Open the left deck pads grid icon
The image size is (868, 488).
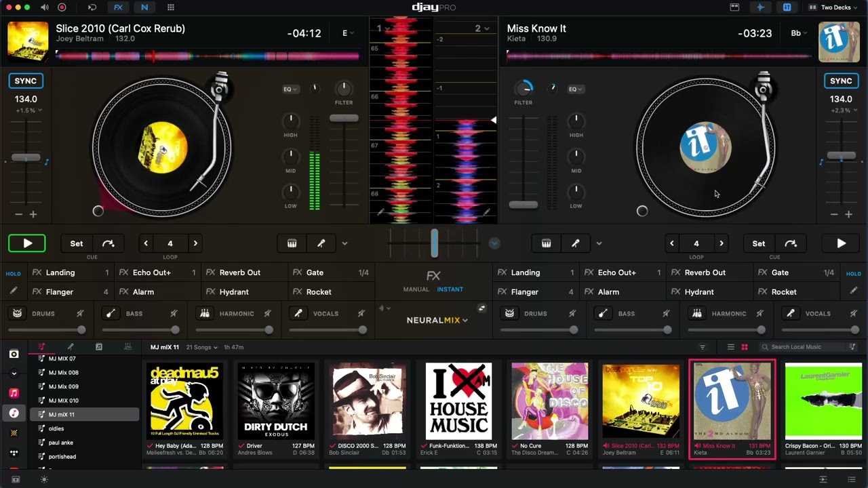[x=292, y=243]
